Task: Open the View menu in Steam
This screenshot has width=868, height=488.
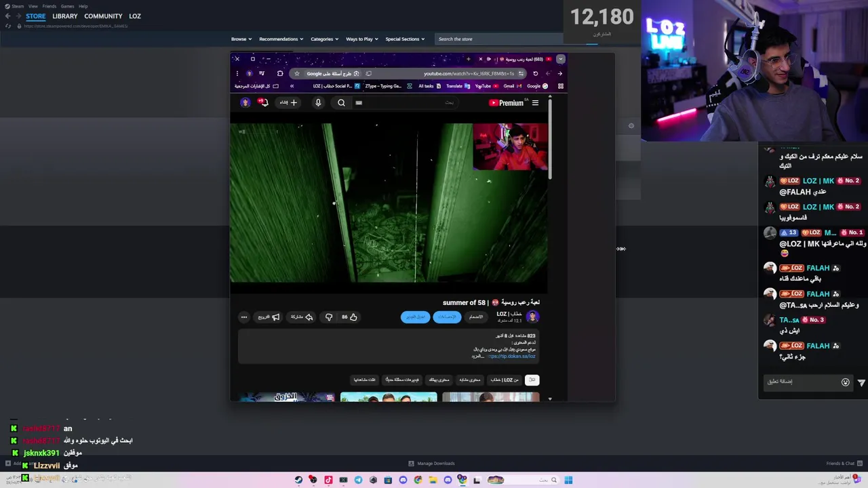Action: pyautogui.click(x=33, y=6)
